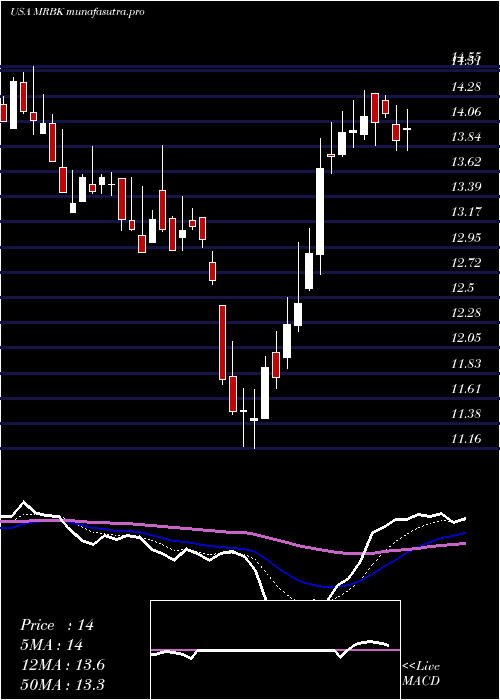Viewport: 500px width, 700px height.
Task: Click the '50MA : 13.3' readout
Action: pyautogui.click(x=62, y=684)
